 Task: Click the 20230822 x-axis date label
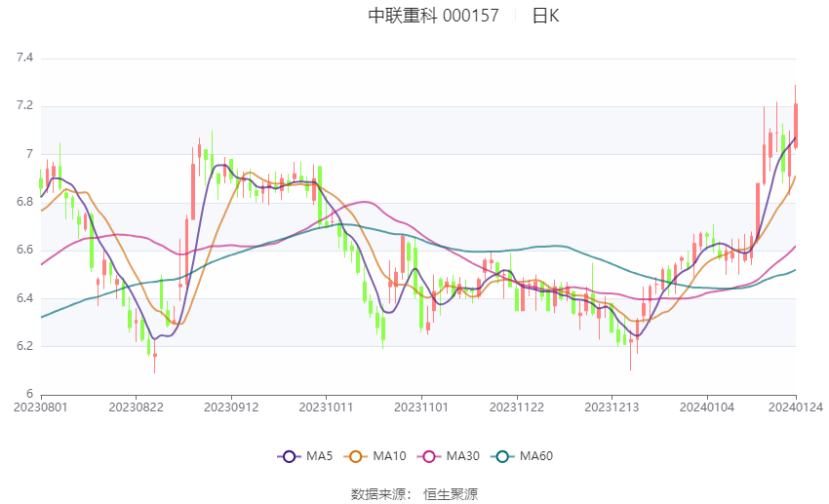[136, 407]
